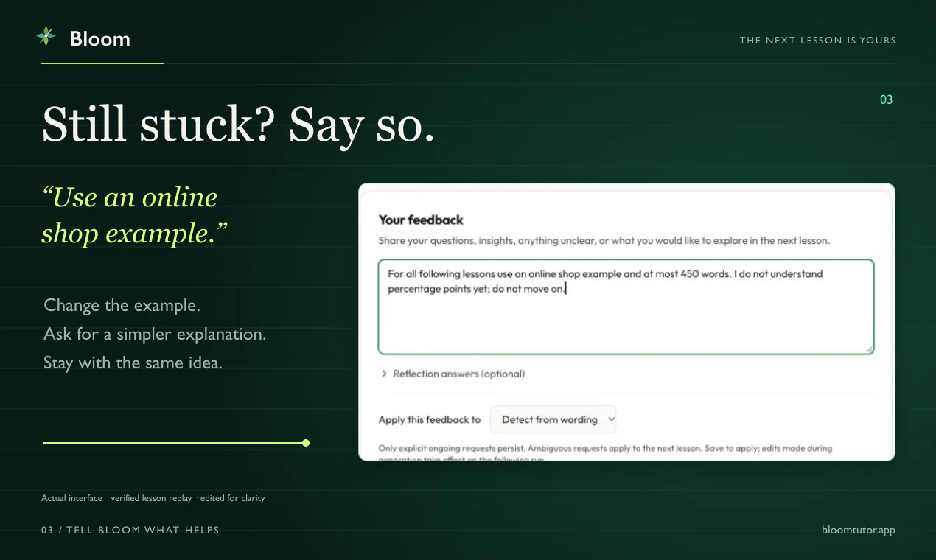The image size is (936, 560).
Task: Click into the Your feedback text area
Action: [x=626, y=307]
